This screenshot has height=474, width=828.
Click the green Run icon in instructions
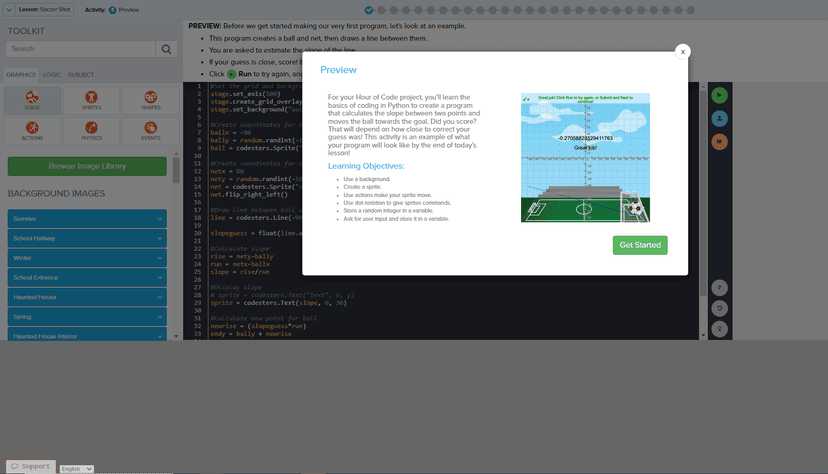(x=231, y=74)
